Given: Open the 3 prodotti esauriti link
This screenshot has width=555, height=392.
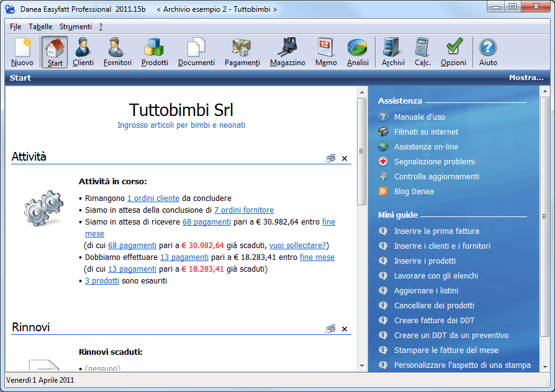Looking at the screenshot, I should click(x=102, y=280).
